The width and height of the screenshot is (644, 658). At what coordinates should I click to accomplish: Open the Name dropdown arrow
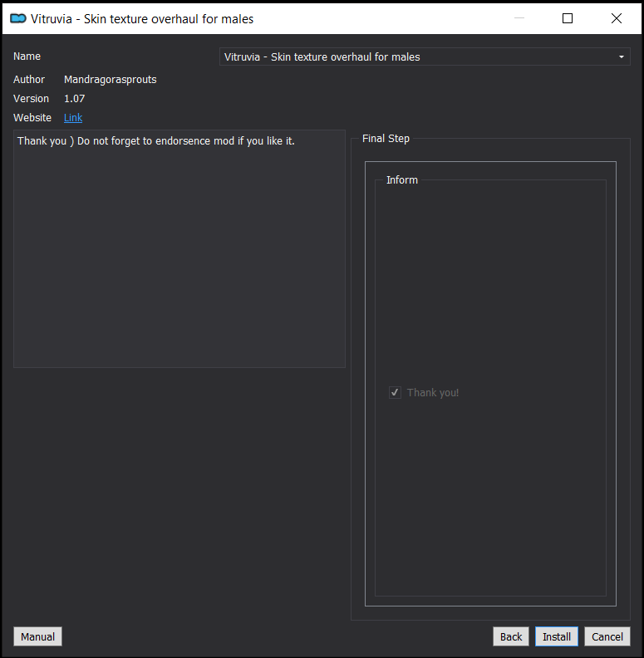622,56
